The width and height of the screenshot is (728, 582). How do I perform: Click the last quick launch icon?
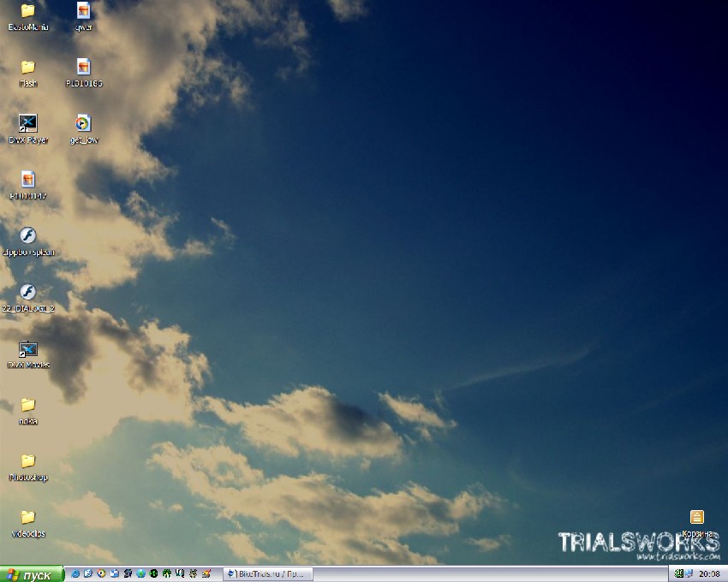[207, 573]
